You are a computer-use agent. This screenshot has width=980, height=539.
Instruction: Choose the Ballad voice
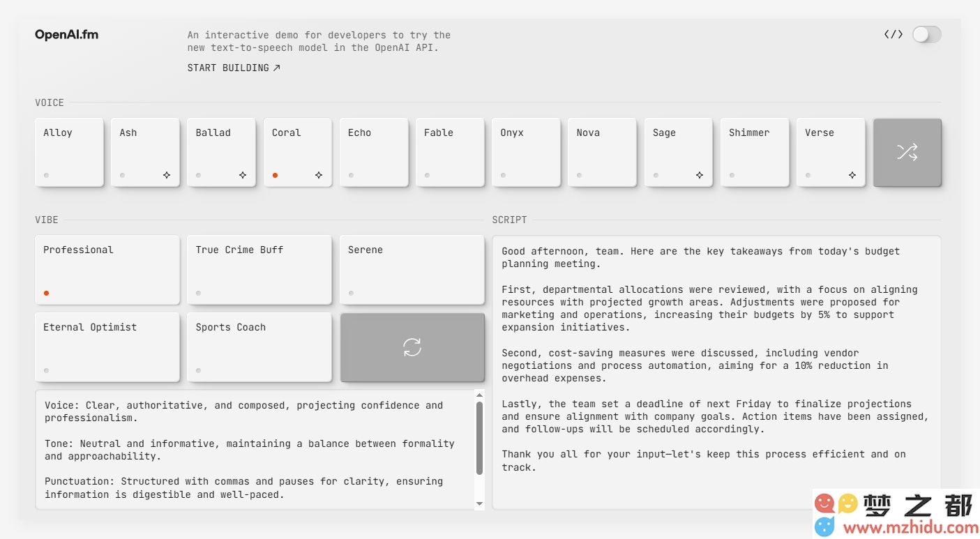(x=221, y=152)
